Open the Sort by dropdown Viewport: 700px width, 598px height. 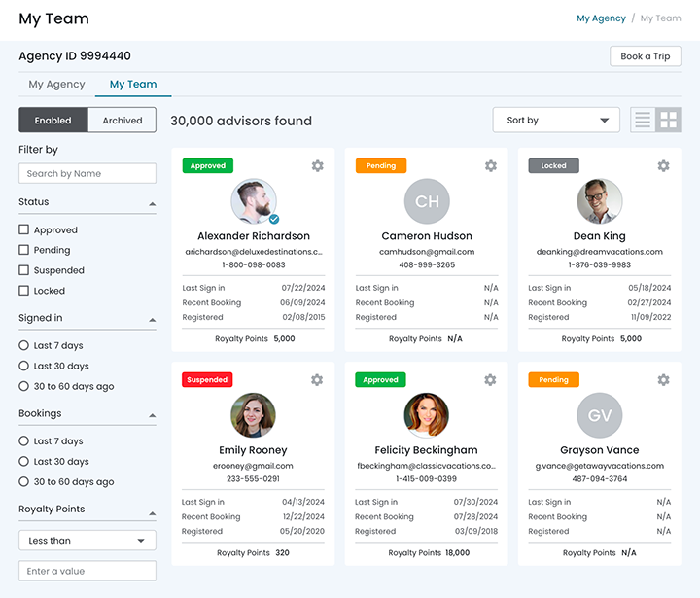click(x=556, y=121)
